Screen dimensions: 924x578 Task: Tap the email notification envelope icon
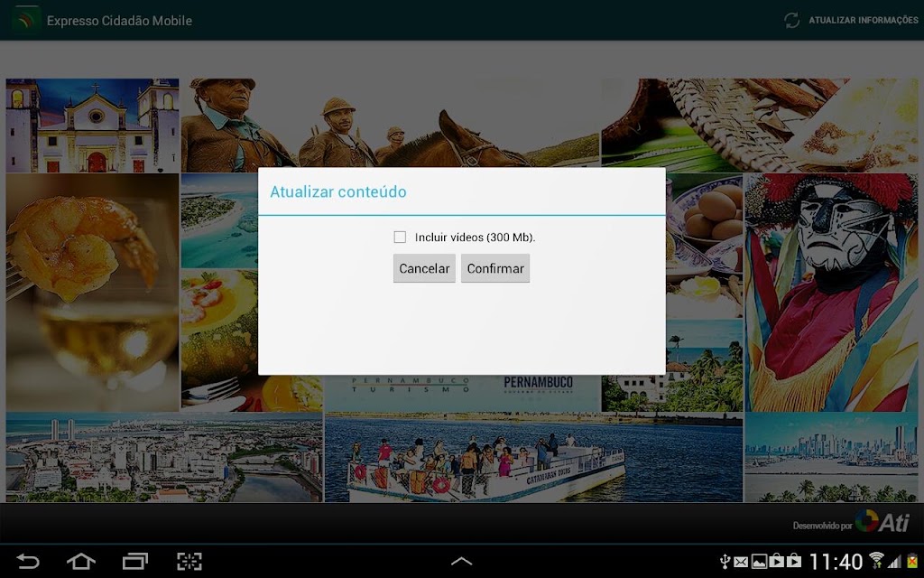(x=742, y=562)
